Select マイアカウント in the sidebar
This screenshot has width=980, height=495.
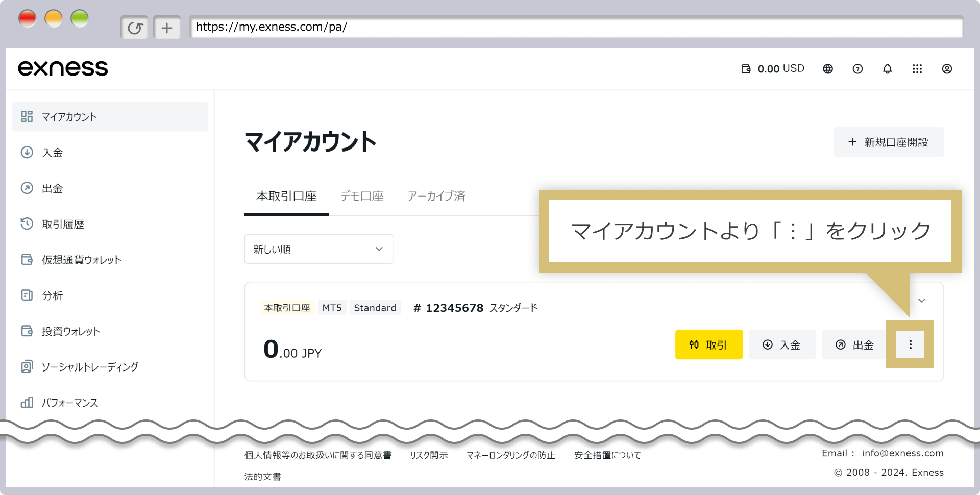pos(110,116)
